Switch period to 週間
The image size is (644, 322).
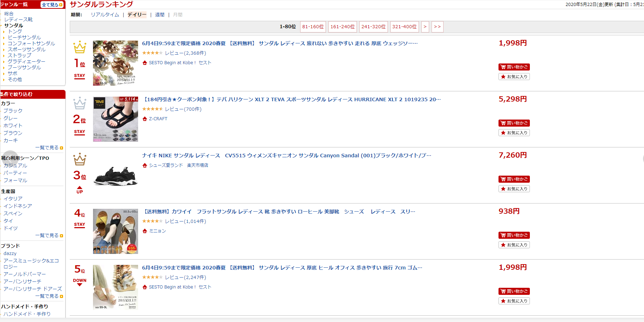[160, 15]
